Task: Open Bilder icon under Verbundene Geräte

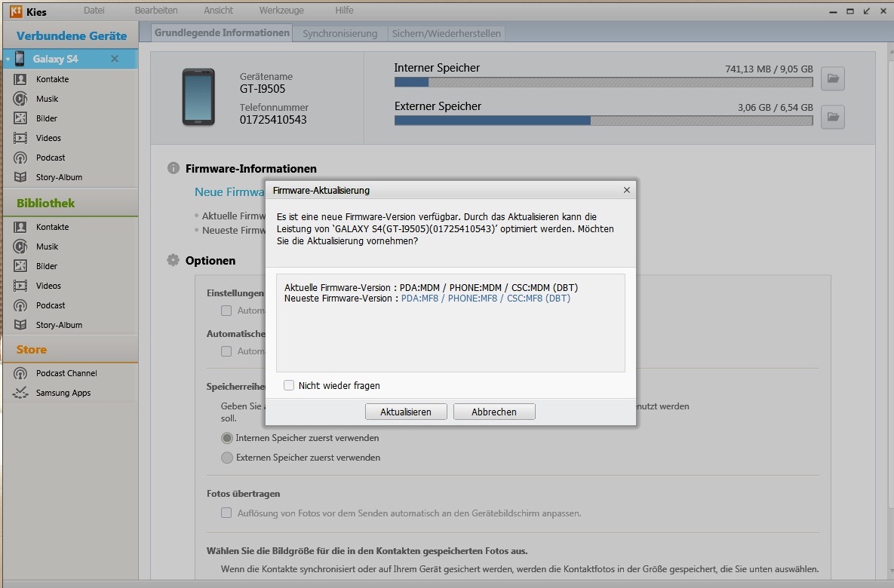Action: click(x=20, y=118)
